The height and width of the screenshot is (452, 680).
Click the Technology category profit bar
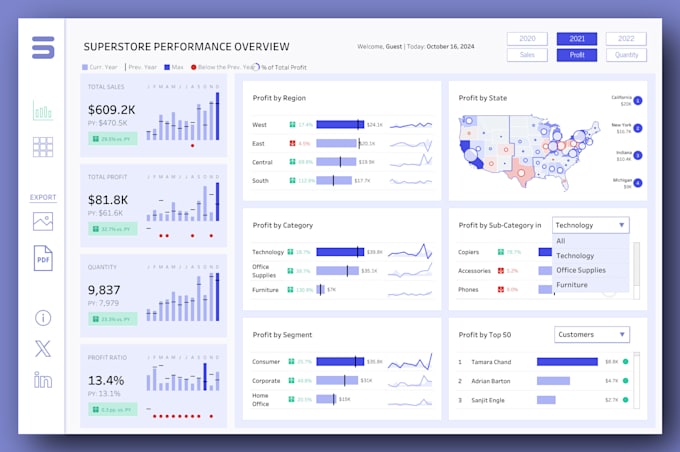click(340, 252)
